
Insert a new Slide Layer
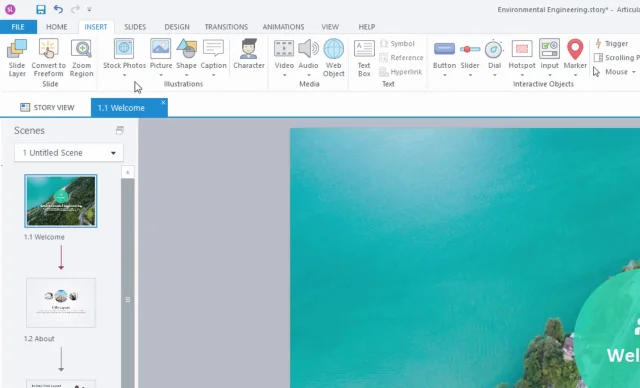(17, 58)
